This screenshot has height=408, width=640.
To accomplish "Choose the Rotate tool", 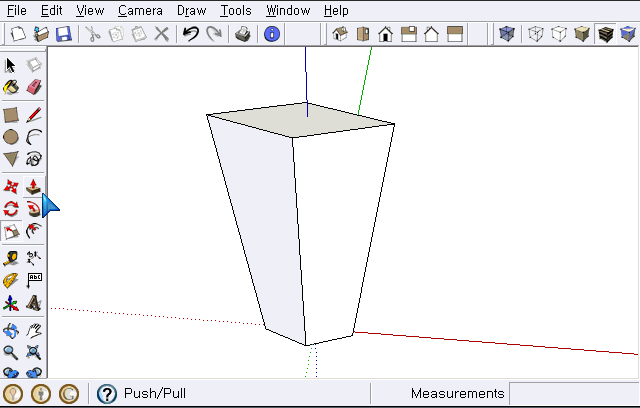I will pos(11,209).
